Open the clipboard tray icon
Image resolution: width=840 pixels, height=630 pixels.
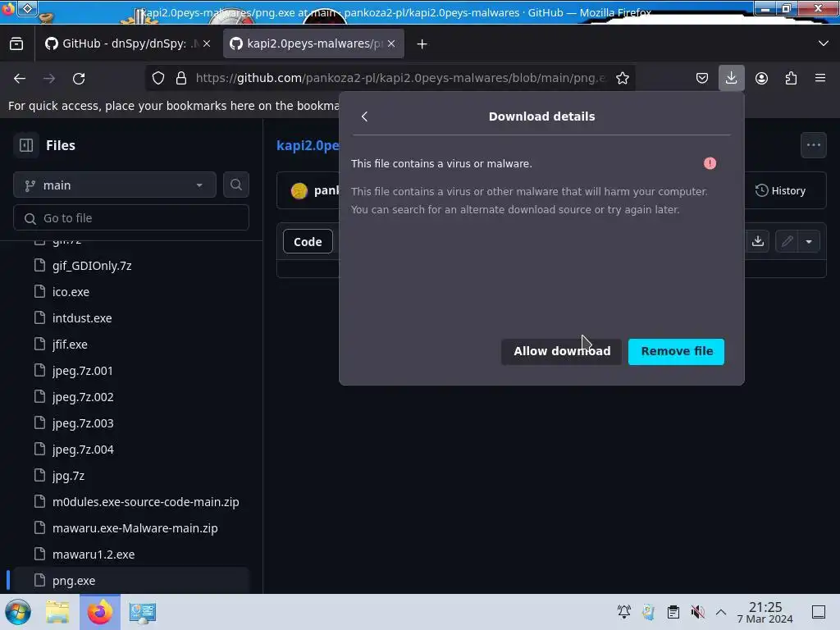click(673, 612)
